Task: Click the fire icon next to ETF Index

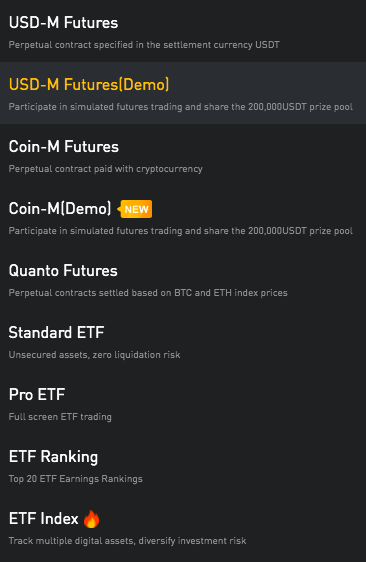Action: [x=91, y=519]
